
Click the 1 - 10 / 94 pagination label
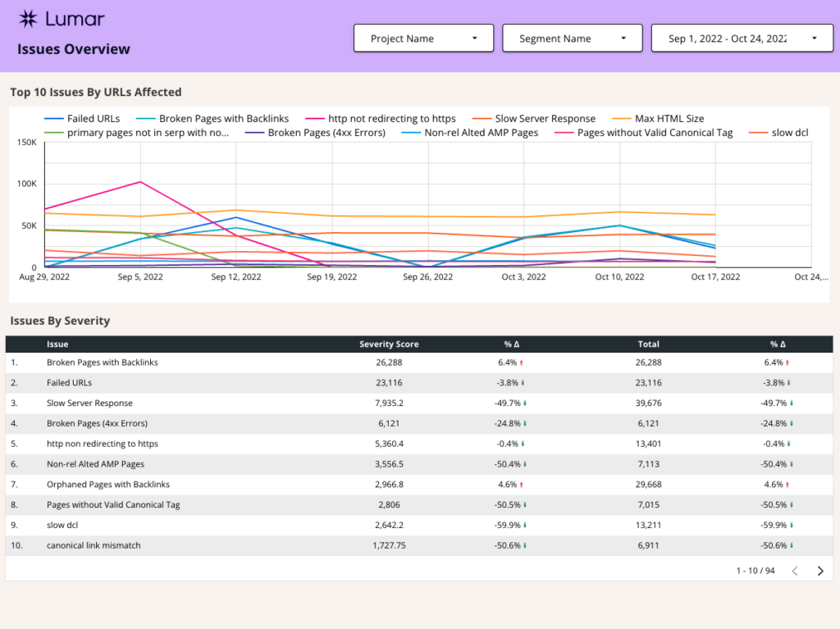click(755, 570)
